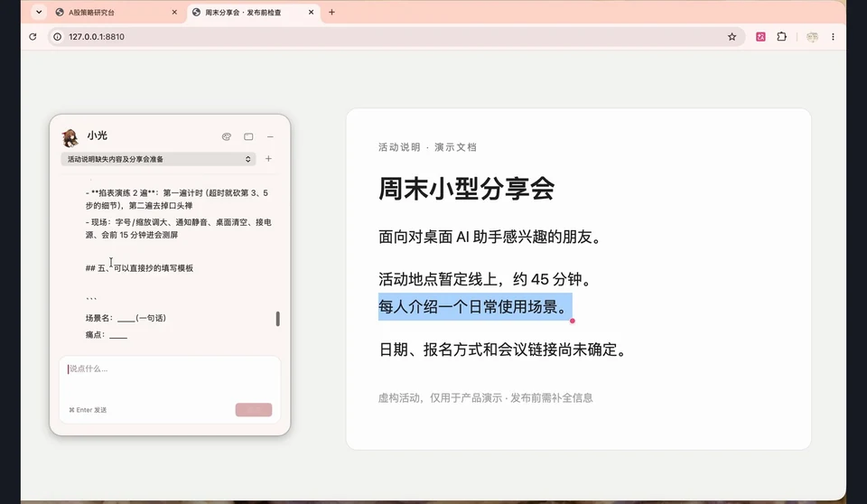Click the line 面向对桌面 AI 助手感兴趣的朋友。
867x504 pixels.
coord(489,237)
